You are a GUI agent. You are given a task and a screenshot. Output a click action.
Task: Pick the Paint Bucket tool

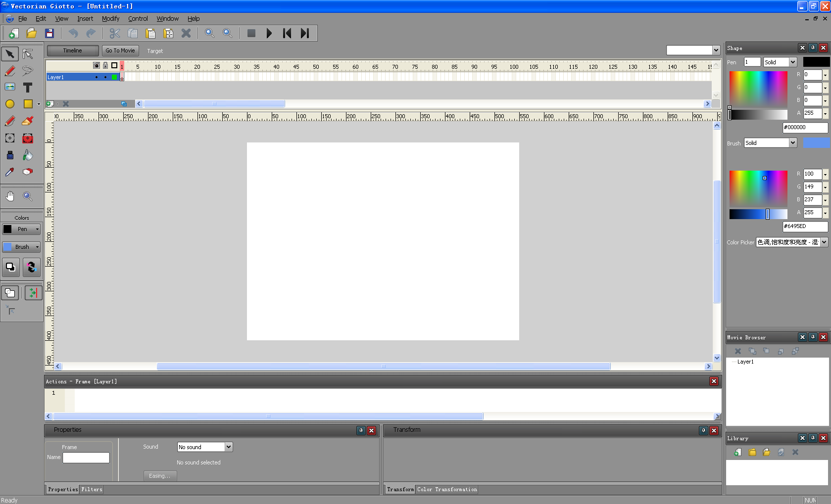coord(28,155)
